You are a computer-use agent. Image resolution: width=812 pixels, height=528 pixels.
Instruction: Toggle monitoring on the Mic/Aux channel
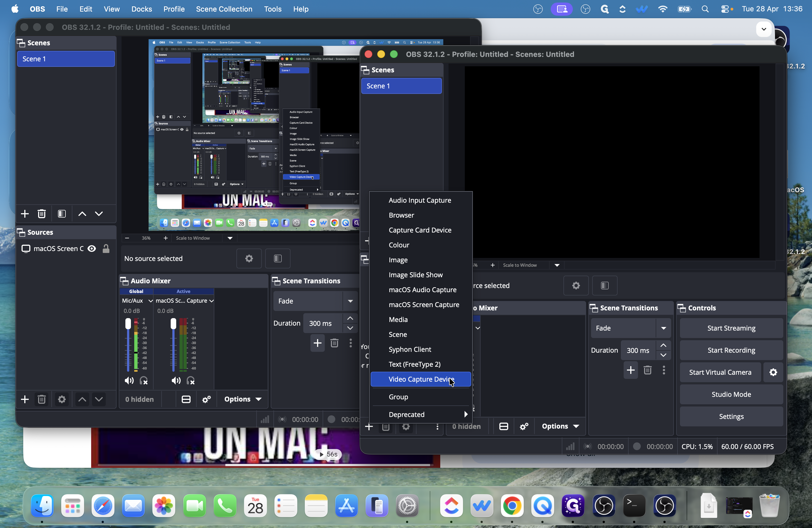(144, 381)
